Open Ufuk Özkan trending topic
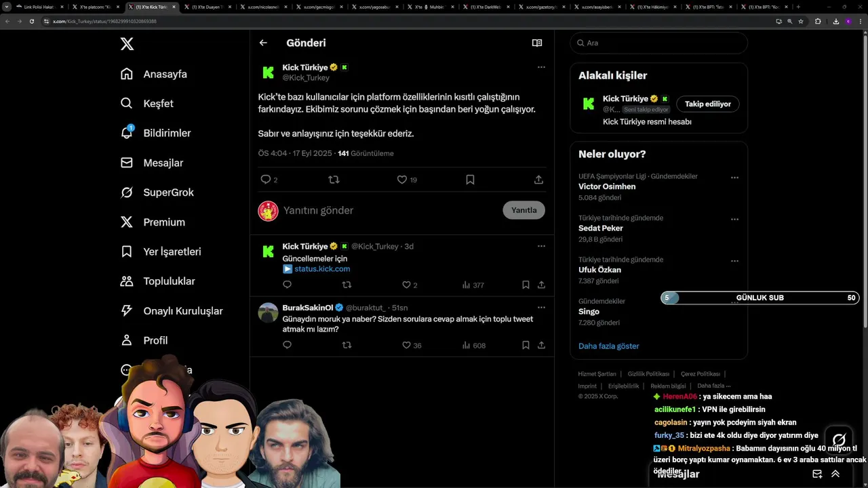Screen dimensions: 868x488 (599, 270)
